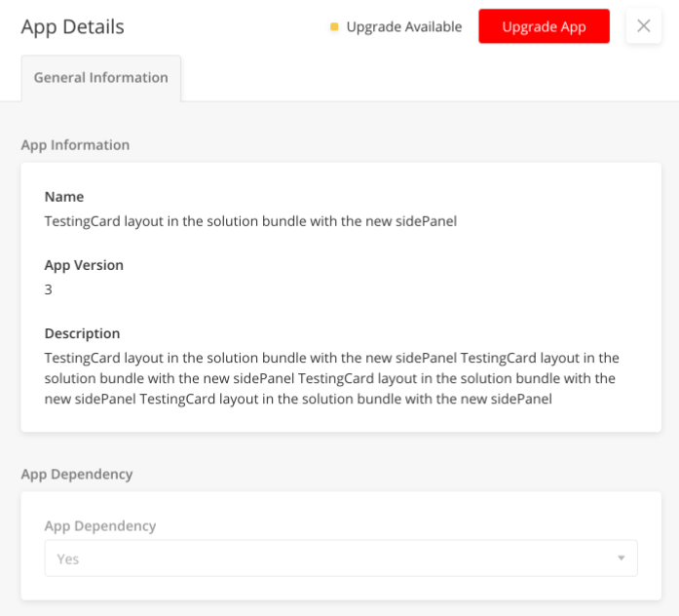The height and width of the screenshot is (616, 679).
Task: Click the App Information card background
Action: 341,297
